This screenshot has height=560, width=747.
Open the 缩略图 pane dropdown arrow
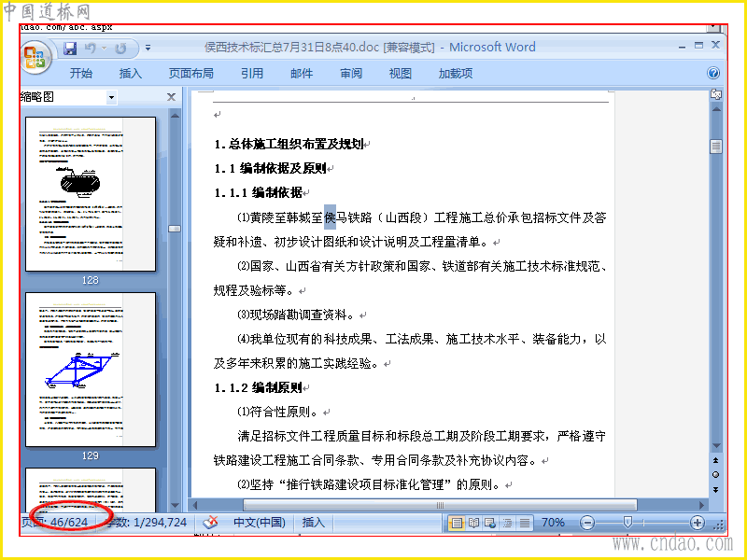pyautogui.click(x=111, y=98)
